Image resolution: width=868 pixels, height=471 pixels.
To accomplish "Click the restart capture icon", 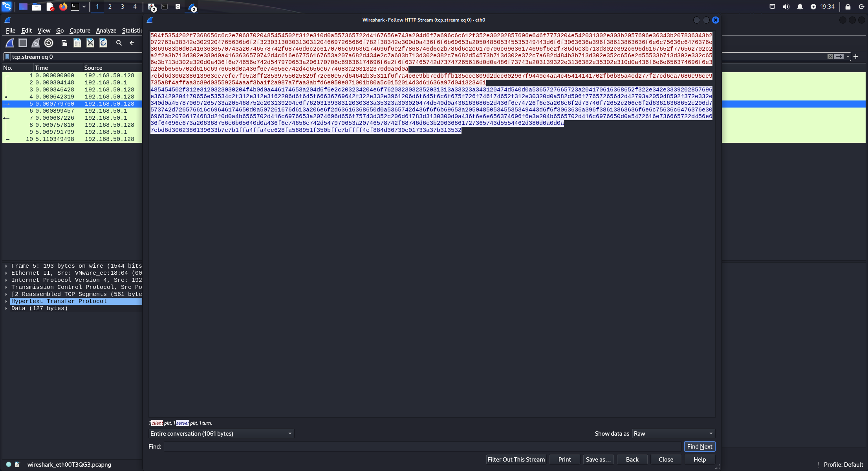I will pos(36,43).
